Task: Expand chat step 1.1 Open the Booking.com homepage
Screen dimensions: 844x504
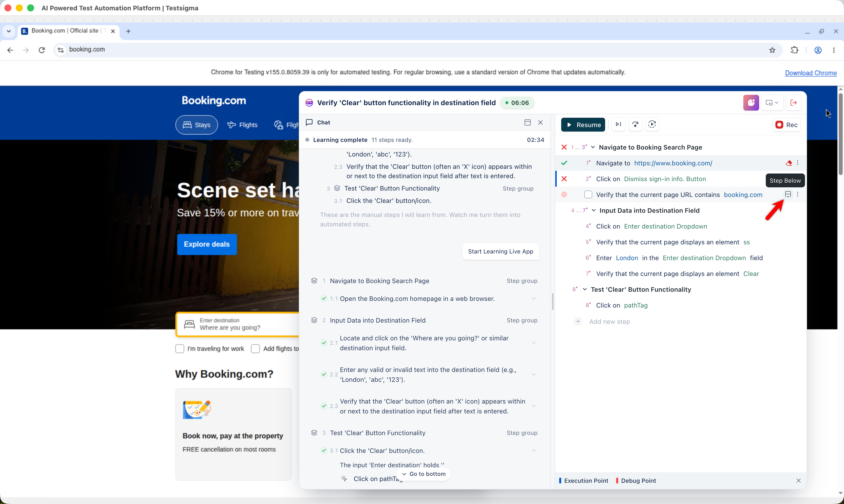Action: tap(534, 299)
